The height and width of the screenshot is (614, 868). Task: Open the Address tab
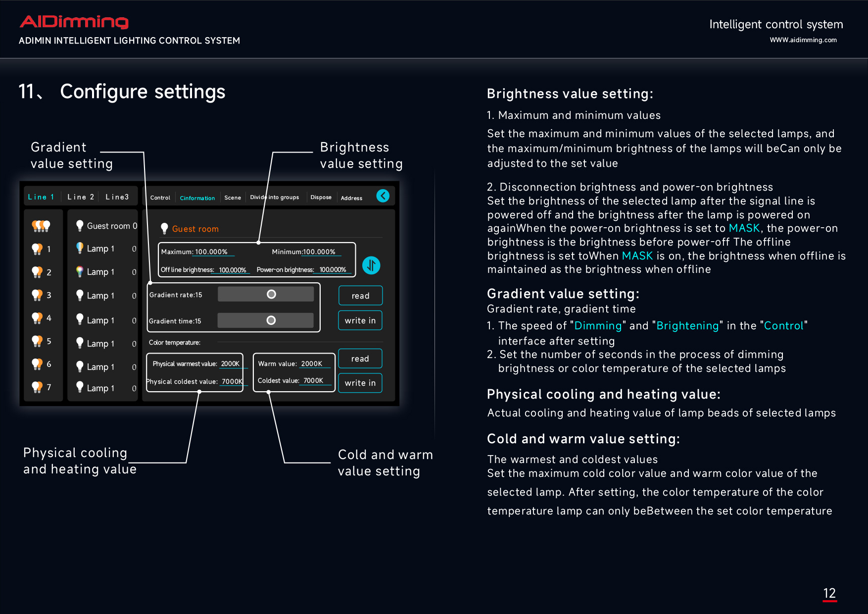352,198
